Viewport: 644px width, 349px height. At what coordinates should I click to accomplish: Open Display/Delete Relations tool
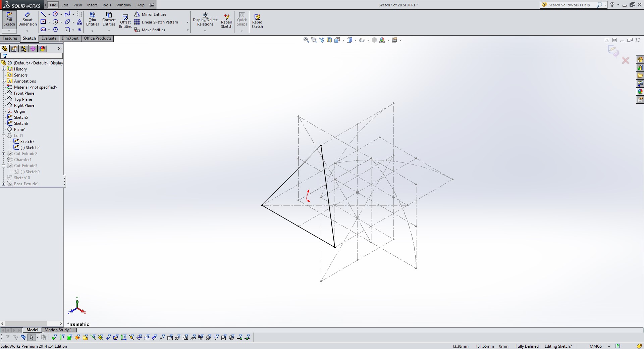click(205, 19)
